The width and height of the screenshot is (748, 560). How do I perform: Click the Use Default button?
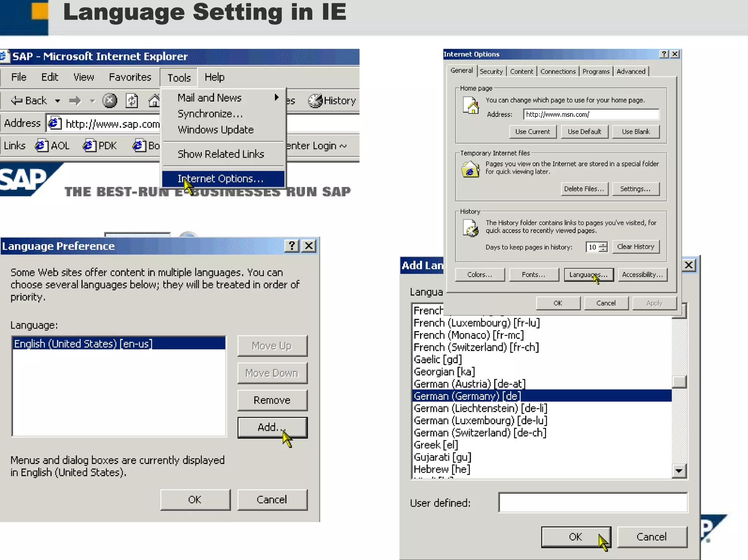click(x=584, y=132)
